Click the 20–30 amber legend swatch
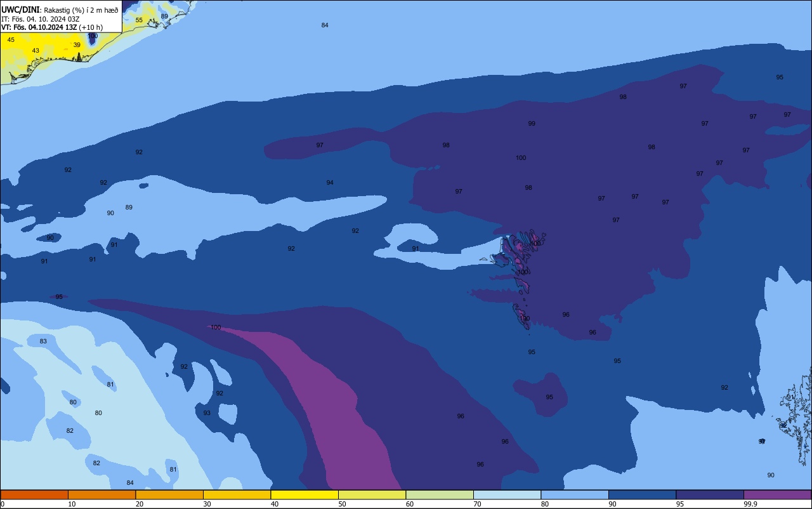The height and width of the screenshot is (509, 812). (x=169, y=494)
